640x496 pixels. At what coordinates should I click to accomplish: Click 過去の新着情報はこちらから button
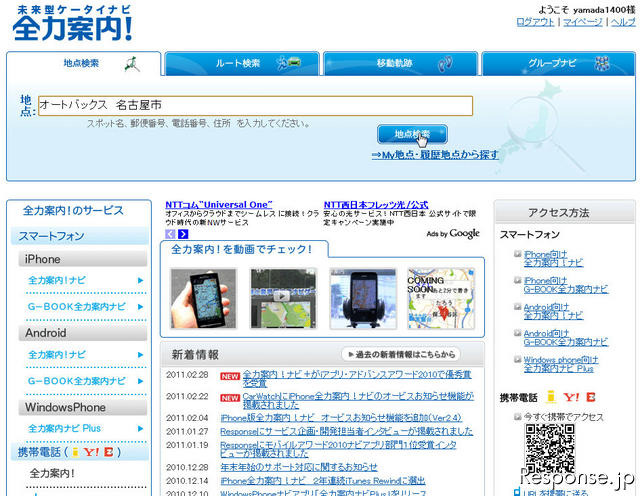point(401,354)
